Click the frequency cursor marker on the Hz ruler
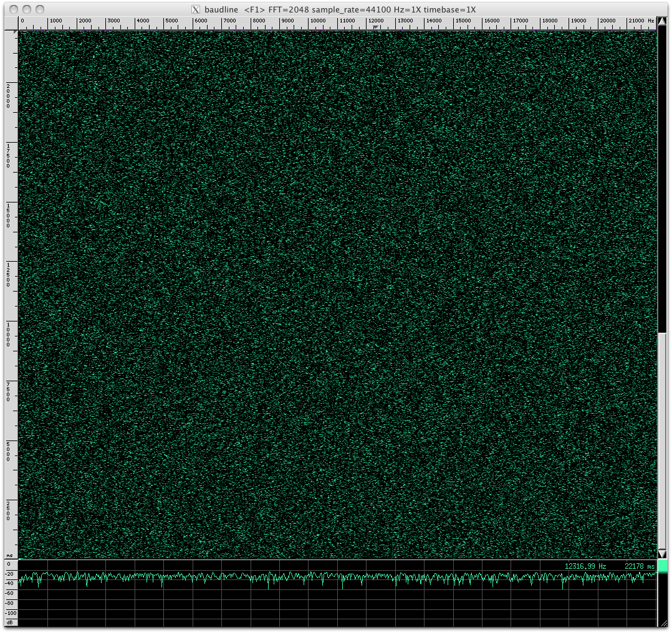Screen dimensions: 672x633 [375, 27]
